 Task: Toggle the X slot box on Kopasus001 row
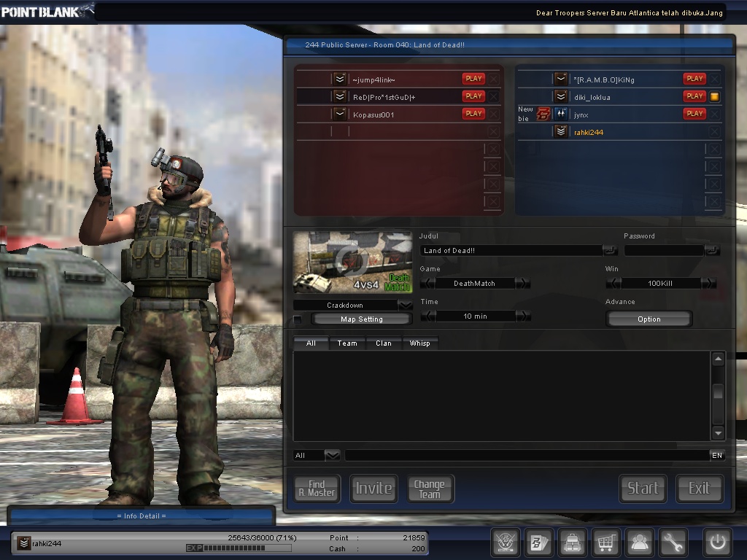494,114
